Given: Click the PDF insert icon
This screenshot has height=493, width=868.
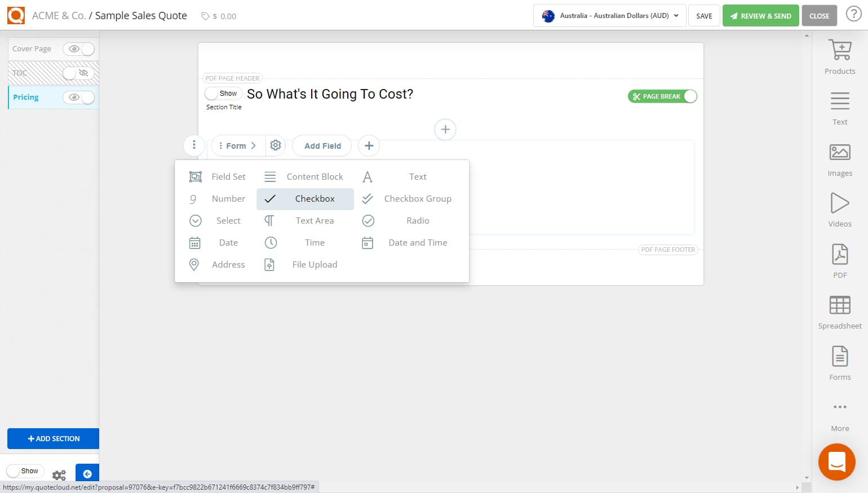Looking at the screenshot, I should pos(839,259).
